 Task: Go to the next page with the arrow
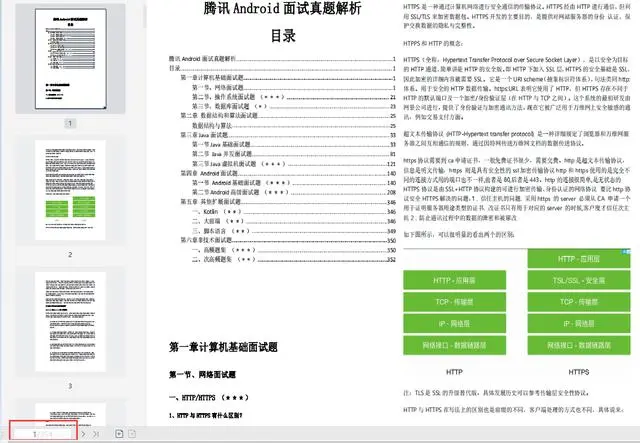(x=83, y=434)
